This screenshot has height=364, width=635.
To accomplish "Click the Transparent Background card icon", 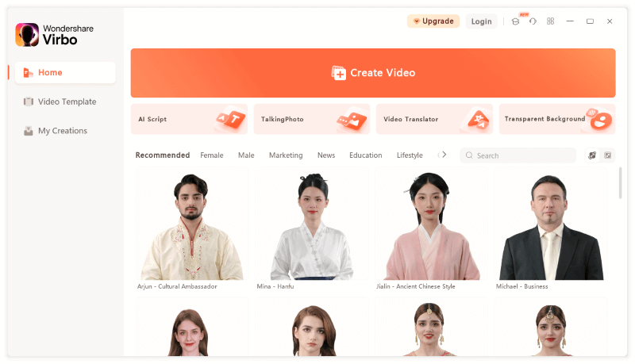I will pyautogui.click(x=599, y=119).
